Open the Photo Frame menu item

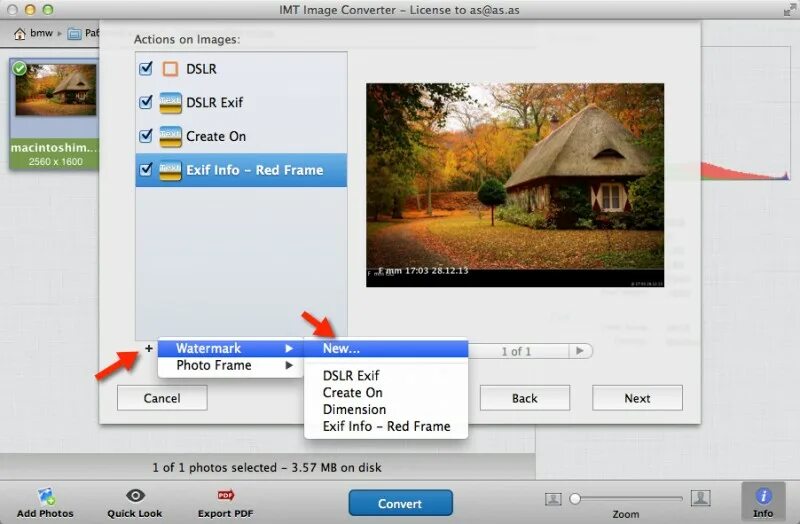(231, 365)
